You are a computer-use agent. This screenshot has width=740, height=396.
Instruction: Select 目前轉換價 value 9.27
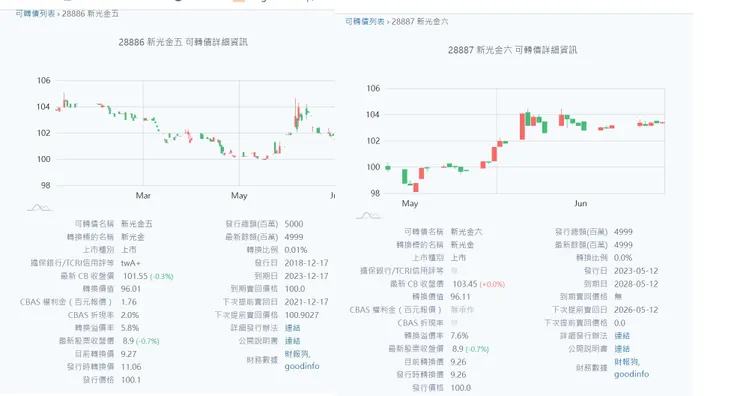pos(129,354)
